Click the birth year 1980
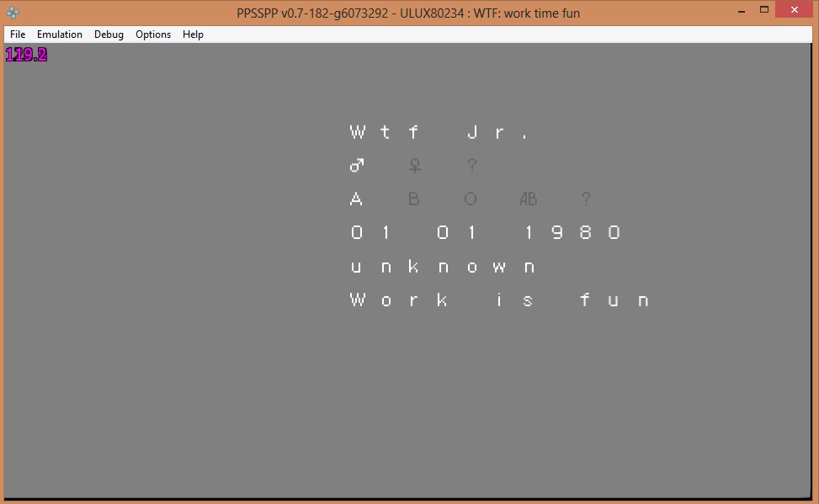This screenshot has width=819, height=504. pos(571,233)
